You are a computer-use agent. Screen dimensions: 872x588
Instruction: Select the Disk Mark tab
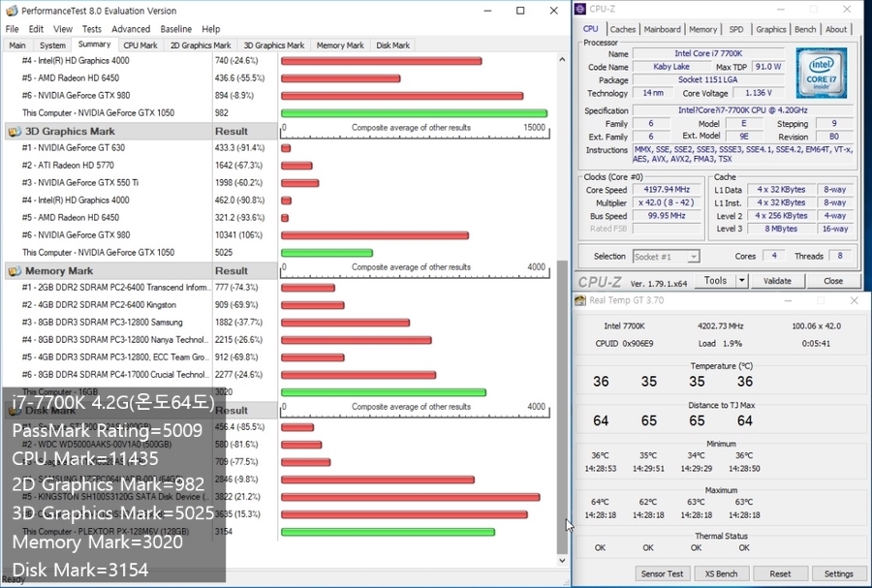[392, 46]
